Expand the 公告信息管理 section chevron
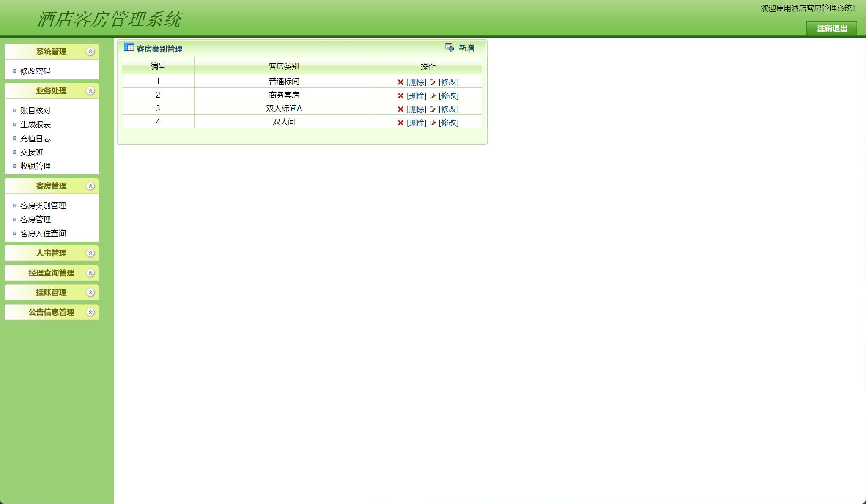 (90, 312)
